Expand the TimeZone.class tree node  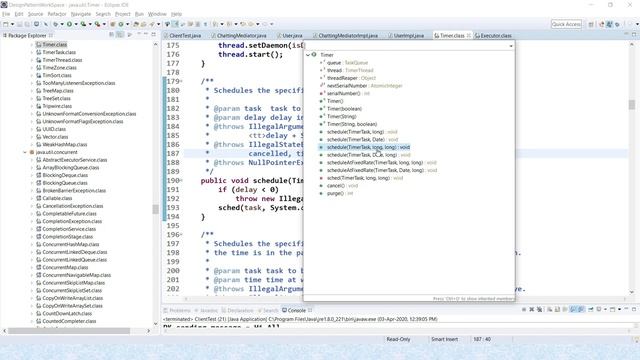pyautogui.click(x=32, y=68)
